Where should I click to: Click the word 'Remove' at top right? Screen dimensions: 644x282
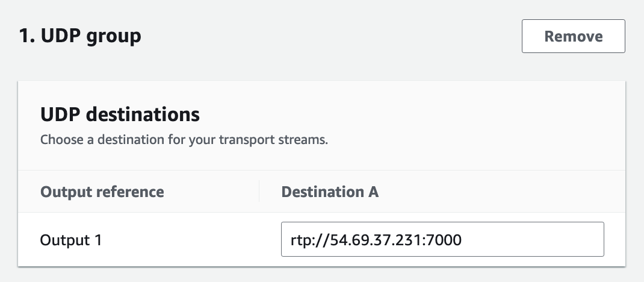pos(573,36)
